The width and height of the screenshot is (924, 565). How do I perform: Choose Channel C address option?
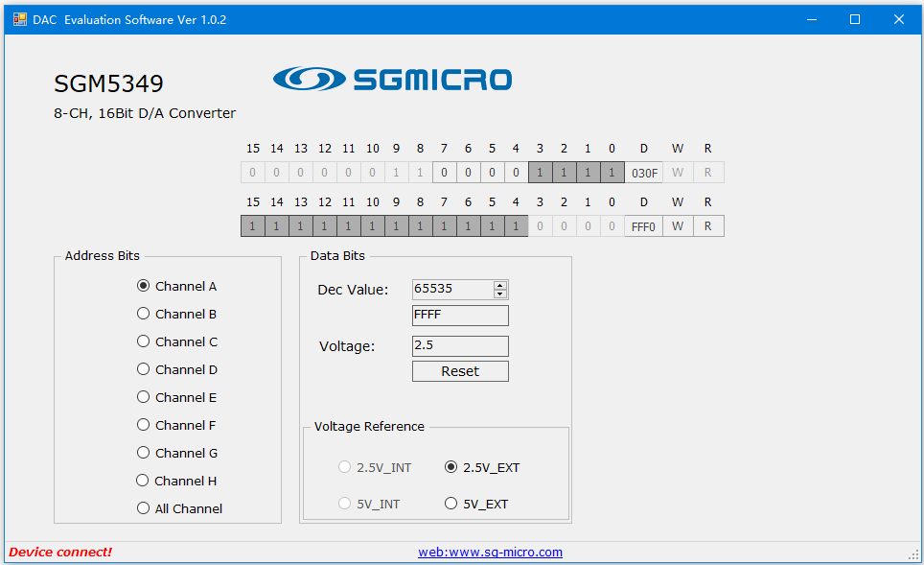177,341
